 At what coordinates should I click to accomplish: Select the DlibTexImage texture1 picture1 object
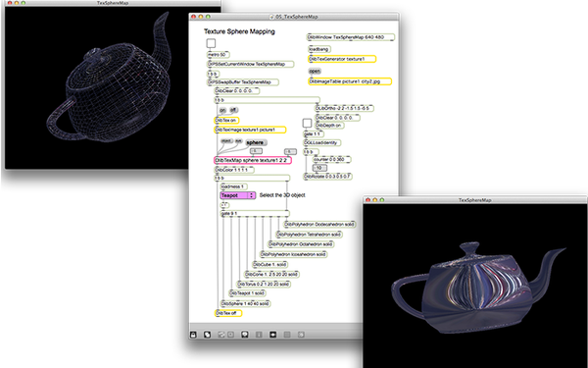[250, 130]
